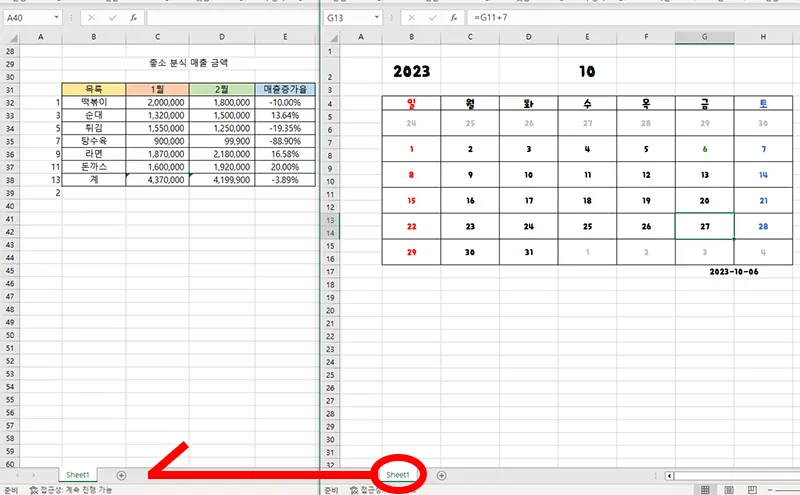The width and height of the screenshot is (800, 495).
Task: Click the 수 weekday header
Action: 587,104
